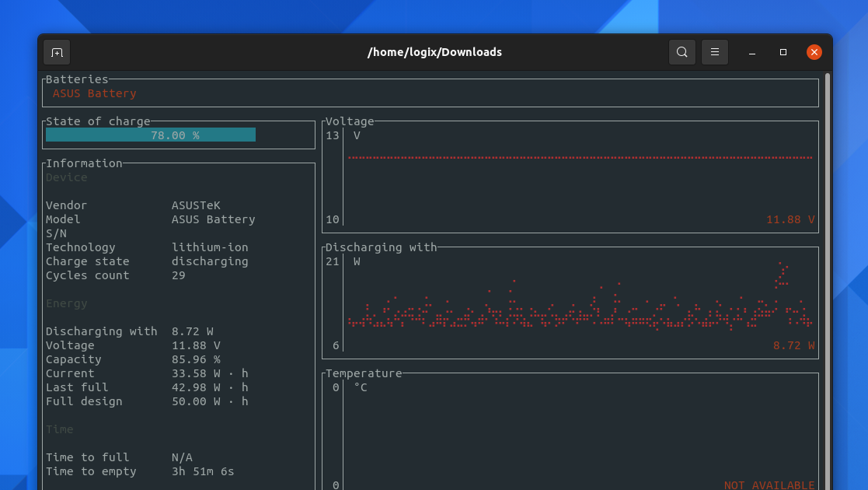The height and width of the screenshot is (490, 868).
Task: Minimize the terminal window
Action: point(752,52)
